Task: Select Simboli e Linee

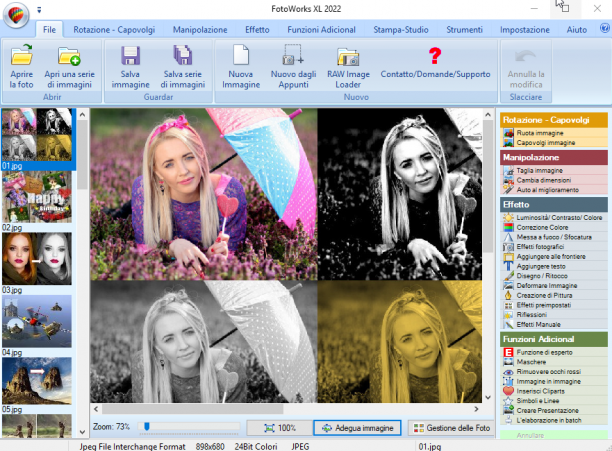Action: click(x=554, y=401)
